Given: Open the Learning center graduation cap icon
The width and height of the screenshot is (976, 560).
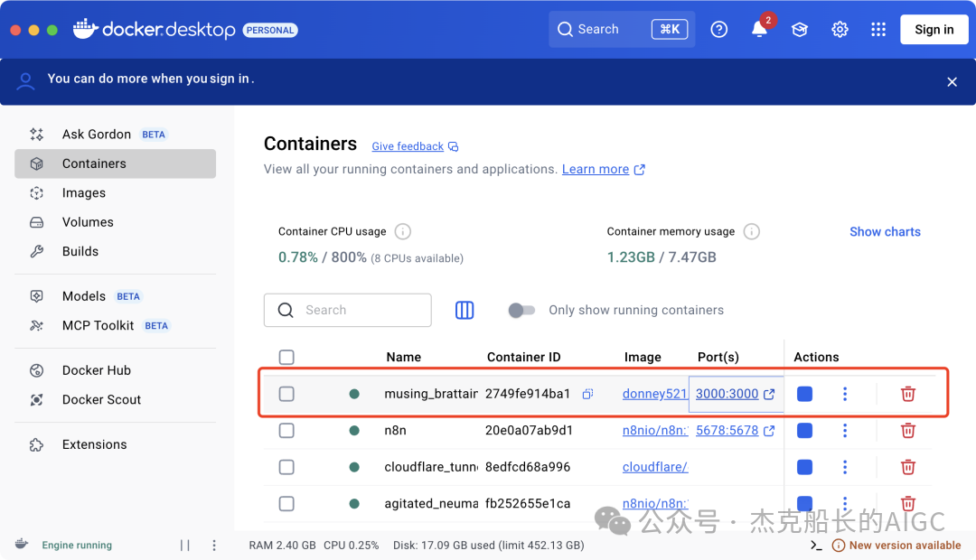Looking at the screenshot, I should 800,29.
